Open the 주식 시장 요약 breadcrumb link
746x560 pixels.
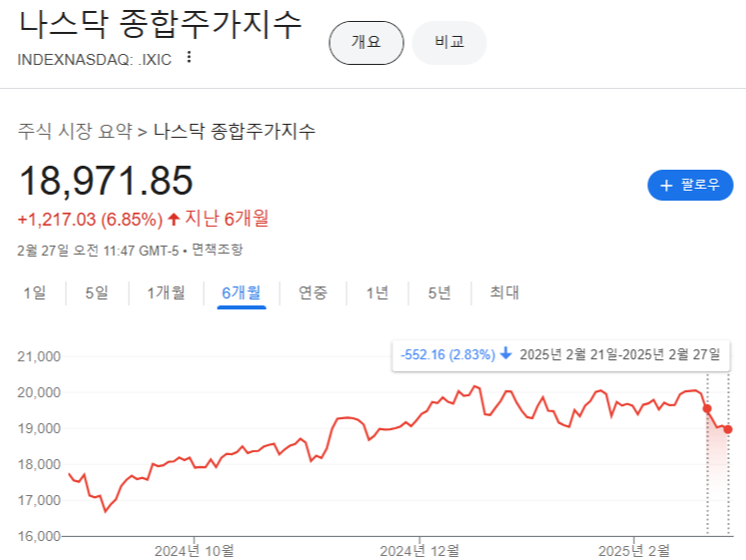click(x=75, y=131)
